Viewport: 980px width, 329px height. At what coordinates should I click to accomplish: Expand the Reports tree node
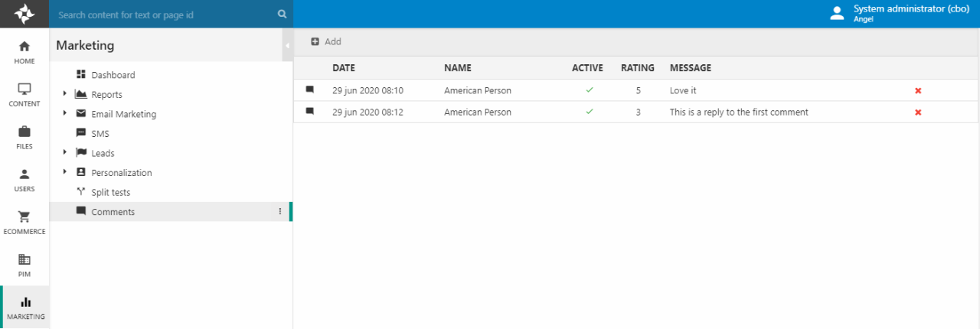(x=65, y=94)
